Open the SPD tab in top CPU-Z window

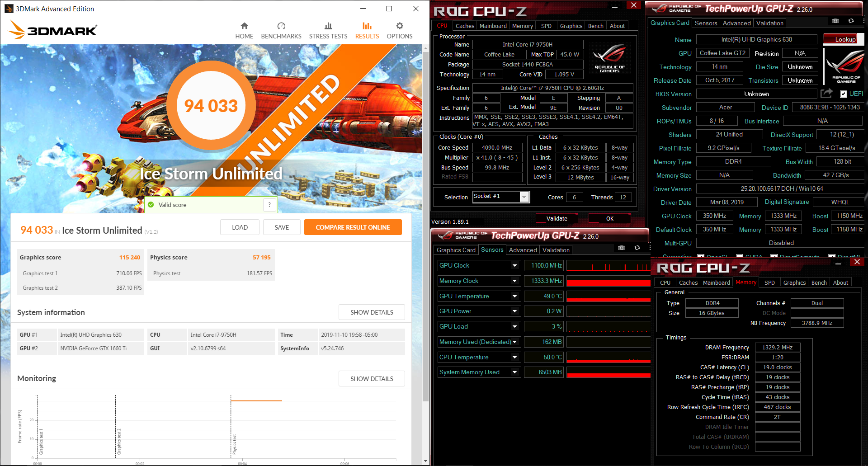tap(546, 26)
